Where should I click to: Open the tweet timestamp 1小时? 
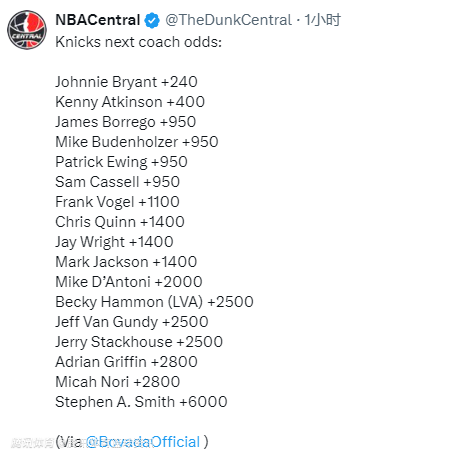(x=322, y=20)
